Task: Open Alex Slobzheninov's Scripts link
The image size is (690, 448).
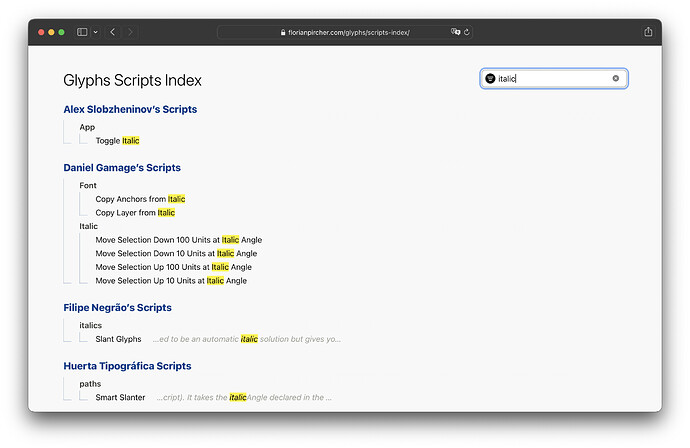Action: pos(130,109)
